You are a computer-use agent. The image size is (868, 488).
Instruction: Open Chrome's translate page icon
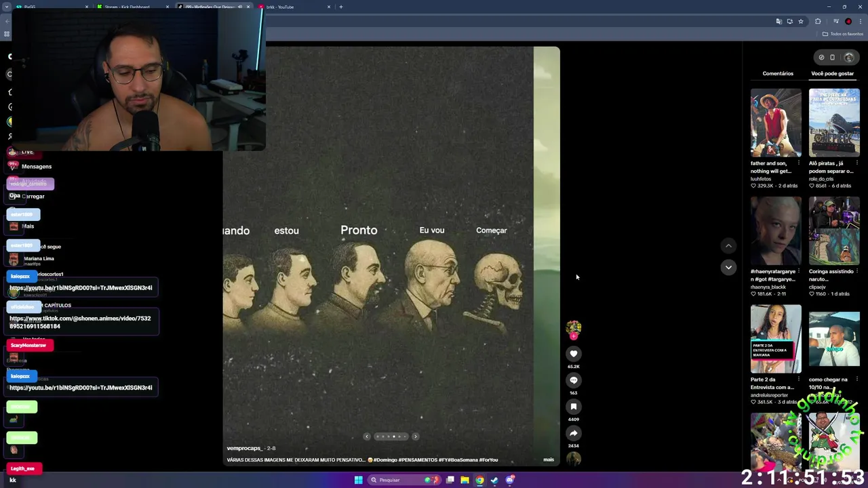[779, 22]
